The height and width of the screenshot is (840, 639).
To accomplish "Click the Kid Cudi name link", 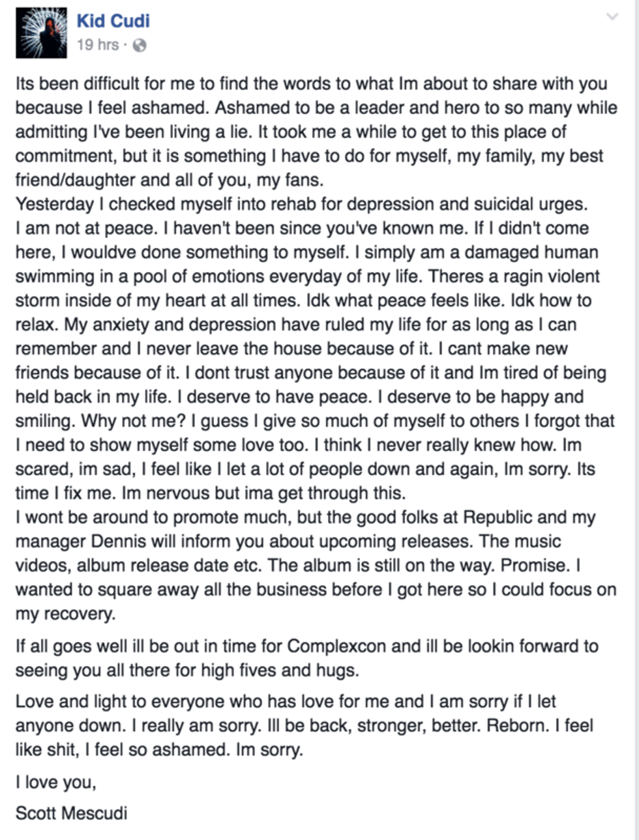I will (x=113, y=21).
